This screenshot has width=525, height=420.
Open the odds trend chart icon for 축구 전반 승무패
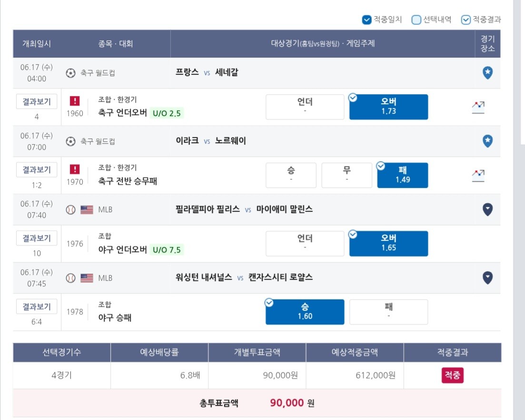478,176
